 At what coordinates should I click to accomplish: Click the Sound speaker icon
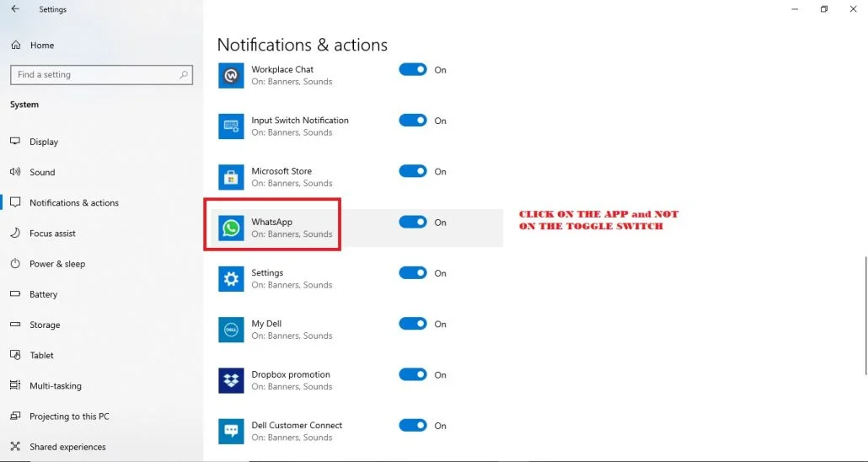tap(15, 172)
